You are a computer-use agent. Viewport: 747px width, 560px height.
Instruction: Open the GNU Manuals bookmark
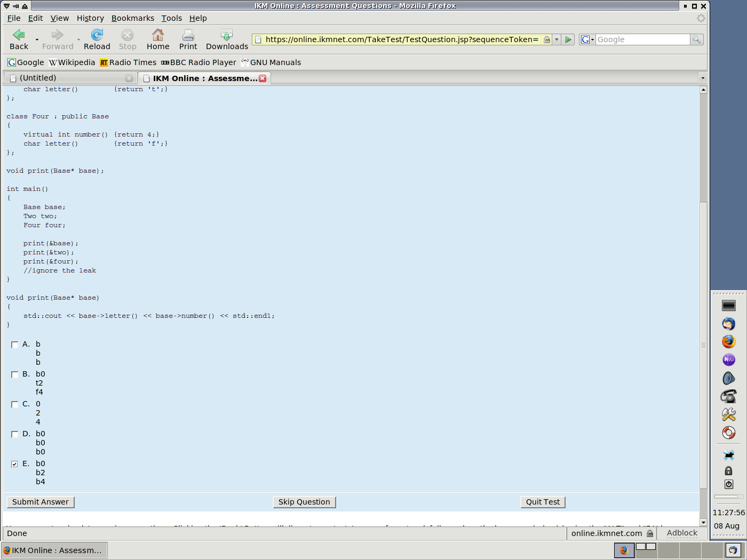[271, 62]
